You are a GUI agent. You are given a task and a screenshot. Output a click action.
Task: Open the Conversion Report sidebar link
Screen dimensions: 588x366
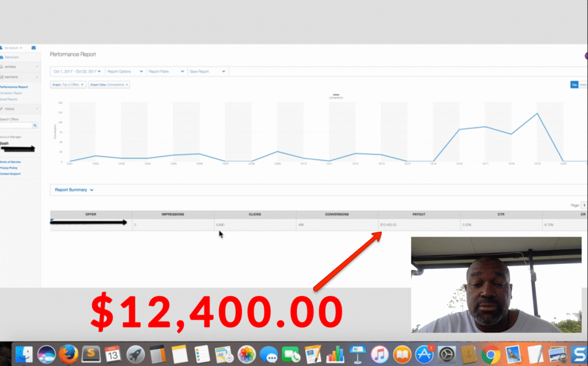[x=11, y=93]
